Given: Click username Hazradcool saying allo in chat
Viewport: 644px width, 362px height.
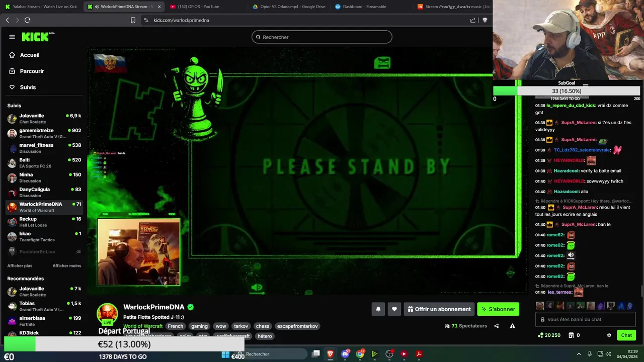Looking at the screenshot, I should [x=566, y=192].
